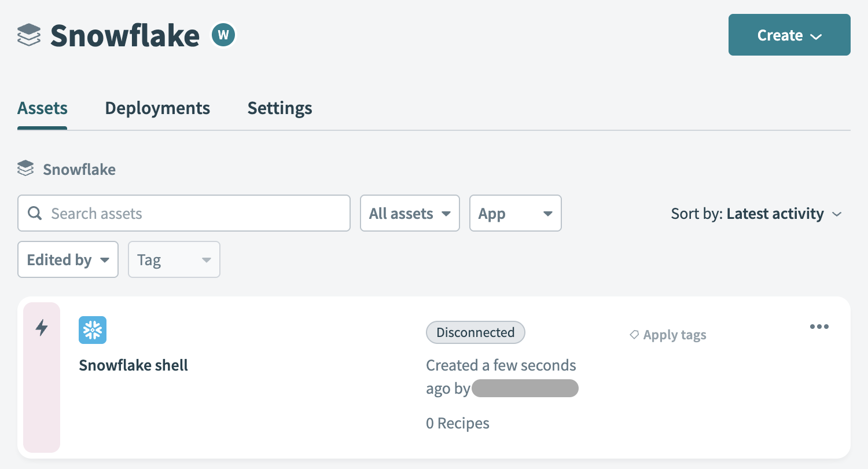Select the lightning bolt connection indicator
The height and width of the screenshot is (469, 868).
42,327
